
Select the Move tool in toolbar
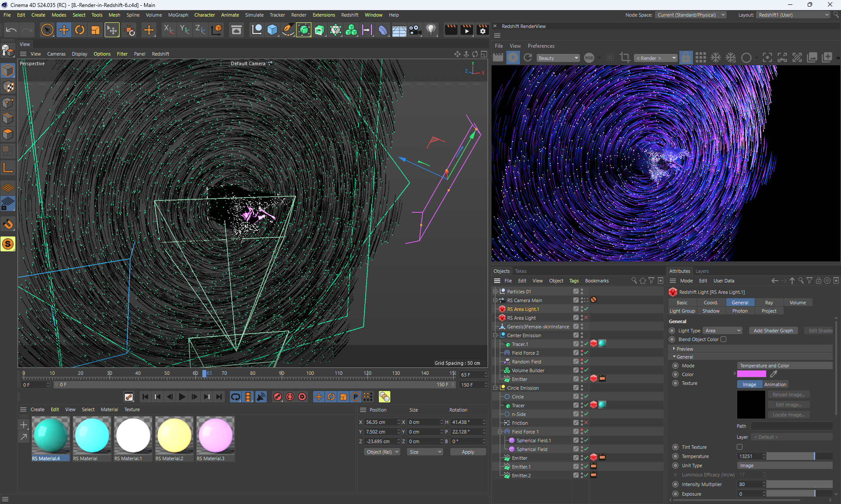coord(64,30)
